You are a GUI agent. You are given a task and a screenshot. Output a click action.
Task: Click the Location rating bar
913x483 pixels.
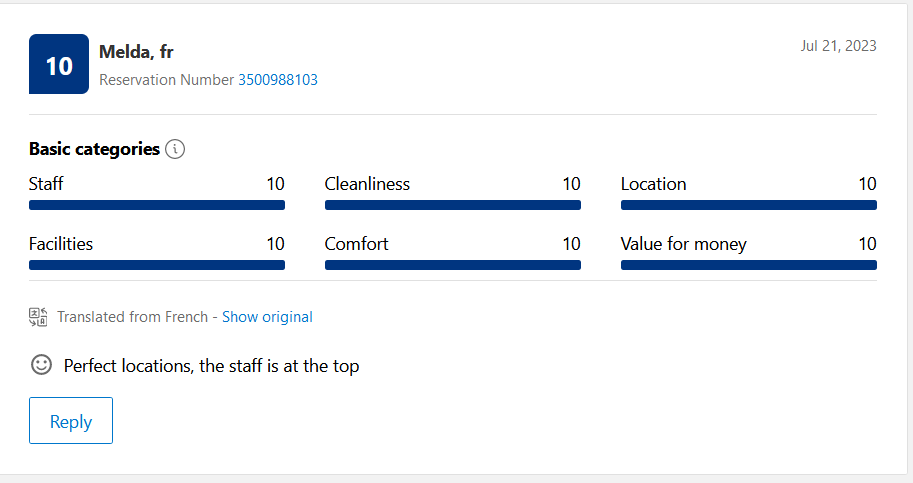pyautogui.click(x=749, y=205)
